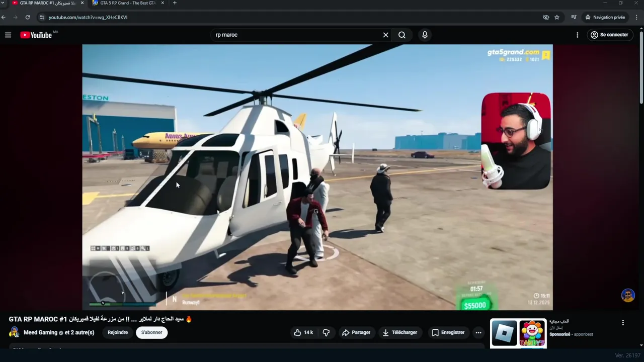This screenshot has height=362, width=644.
Task: Open Meed Gaming channel name
Action: pyautogui.click(x=40, y=333)
